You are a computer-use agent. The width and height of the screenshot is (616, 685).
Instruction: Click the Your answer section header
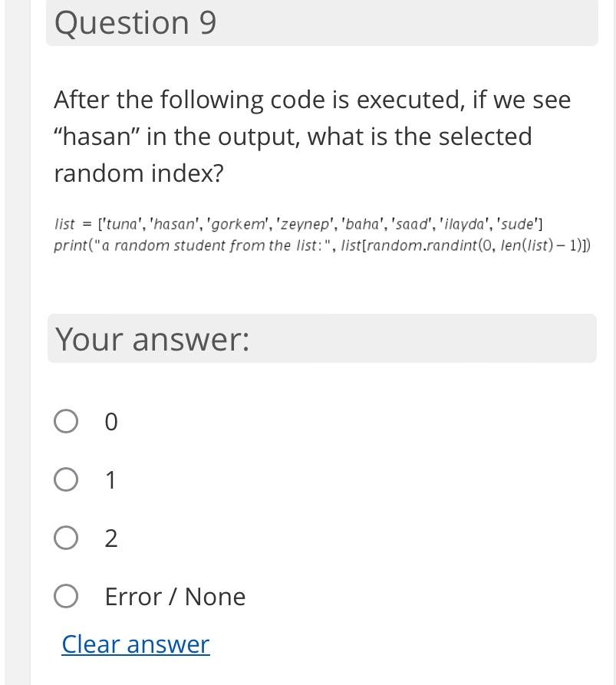click(x=151, y=338)
